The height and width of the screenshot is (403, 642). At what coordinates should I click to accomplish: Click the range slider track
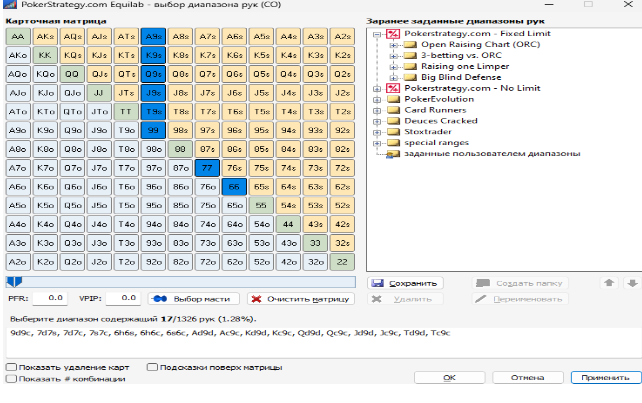point(181,282)
